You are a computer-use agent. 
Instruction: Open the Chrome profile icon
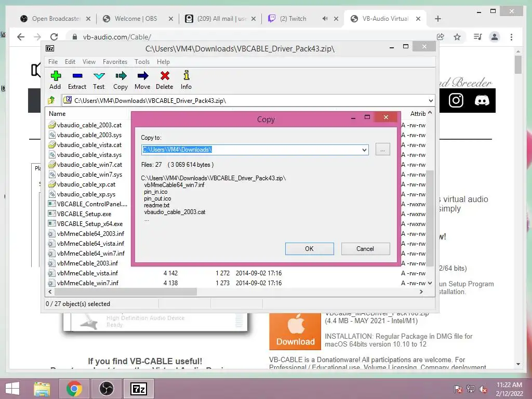coord(495,37)
